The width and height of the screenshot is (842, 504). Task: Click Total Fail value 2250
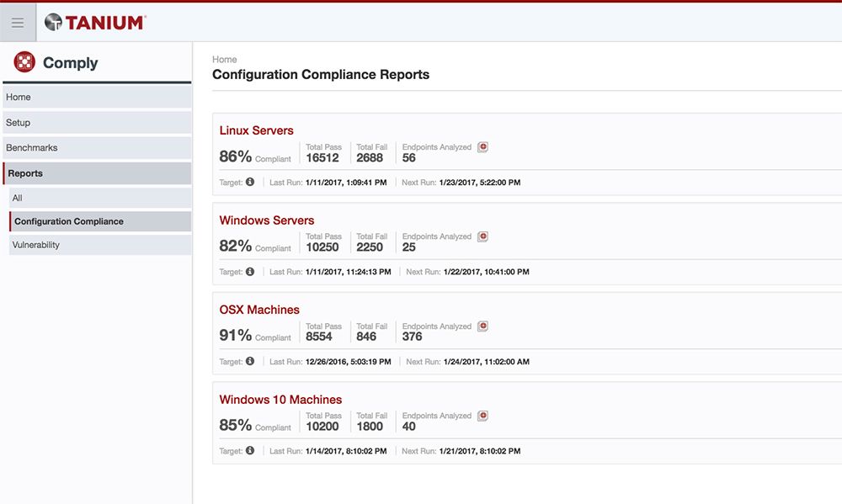[370, 247]
